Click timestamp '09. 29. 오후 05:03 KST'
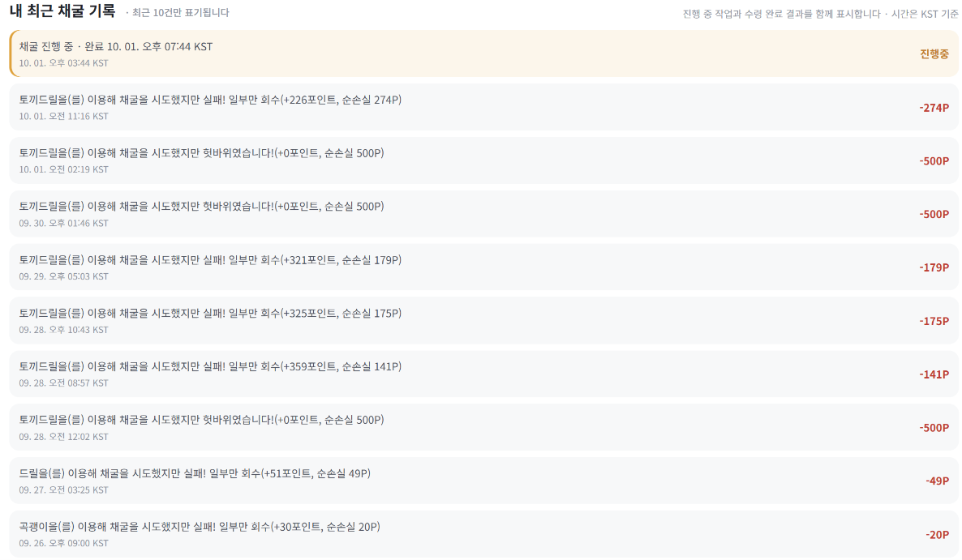This screenshot has height=560, width=962. point(64,277)
